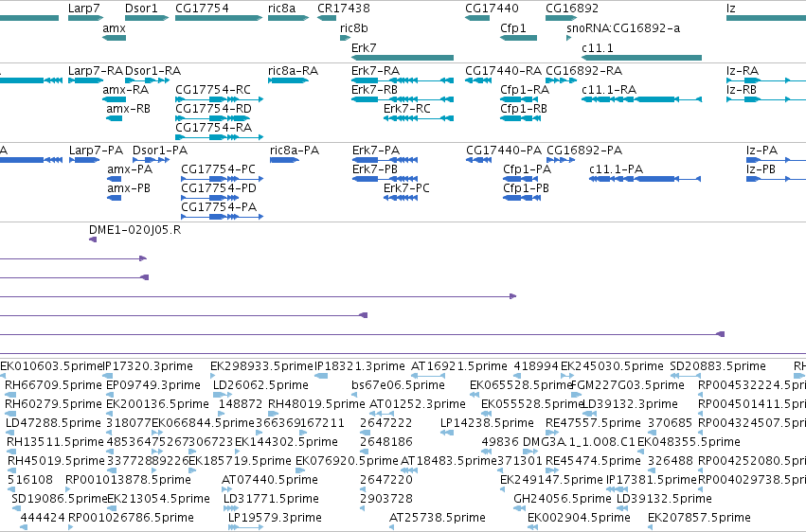Select the Cfp1-PA protein feature
This screenshot has height=532, width=806.
(520, 179)
